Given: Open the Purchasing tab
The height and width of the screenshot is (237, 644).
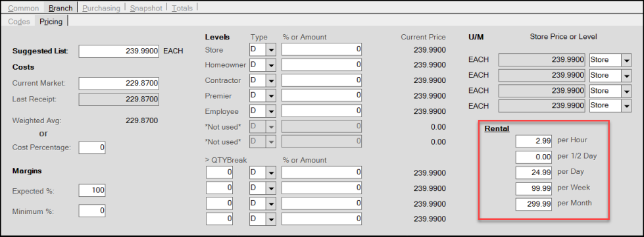Looking at the screenshot, I should click(101, 8).
